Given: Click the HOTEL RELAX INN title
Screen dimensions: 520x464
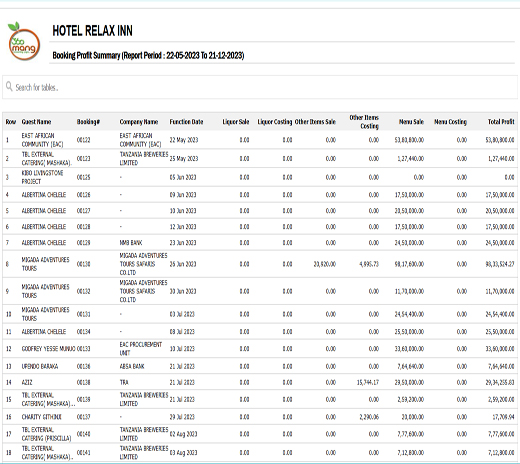Looking at the screenshot, I should tap(92, 31).
